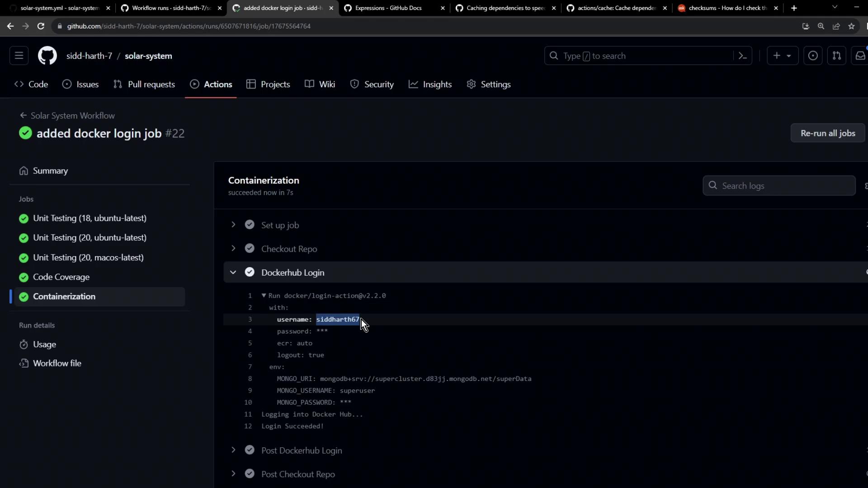Screen dimensions: 868x488
Task: Open the issues icon in header
Action: 812,56
